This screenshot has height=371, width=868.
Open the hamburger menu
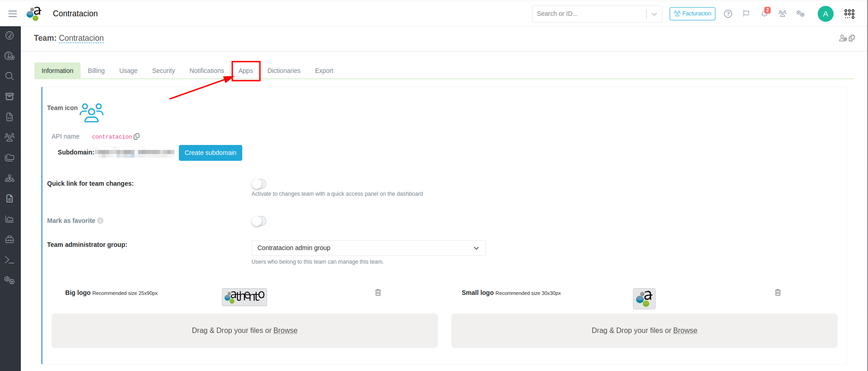tap(13, 14)
